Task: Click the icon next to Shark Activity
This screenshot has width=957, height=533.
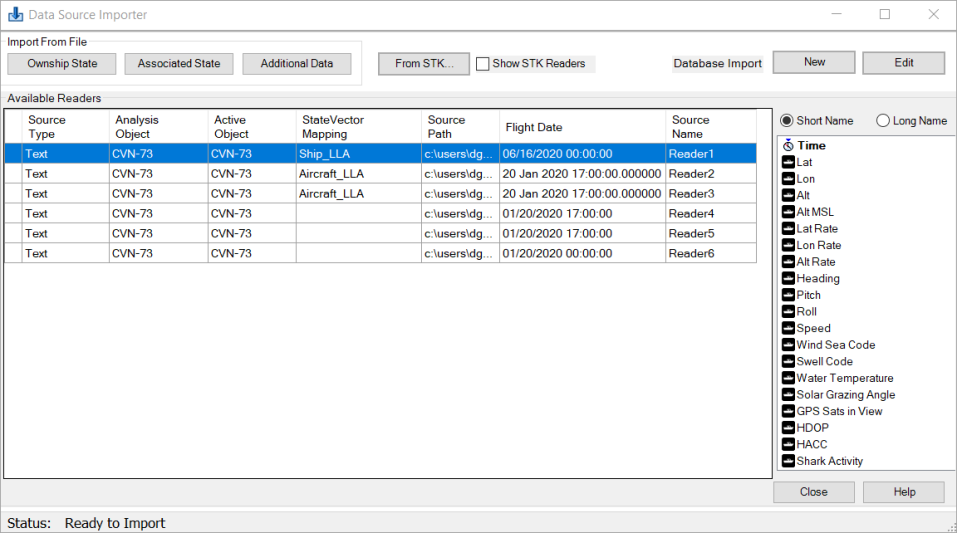Action: (x=788, y=461)
